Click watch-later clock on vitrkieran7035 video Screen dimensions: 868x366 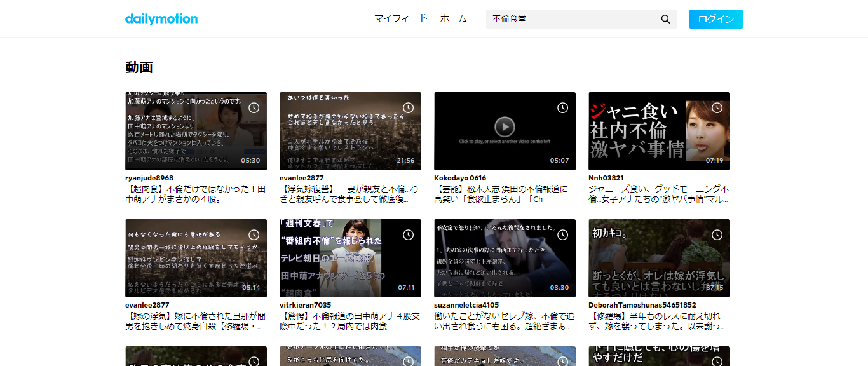(408, 235)
